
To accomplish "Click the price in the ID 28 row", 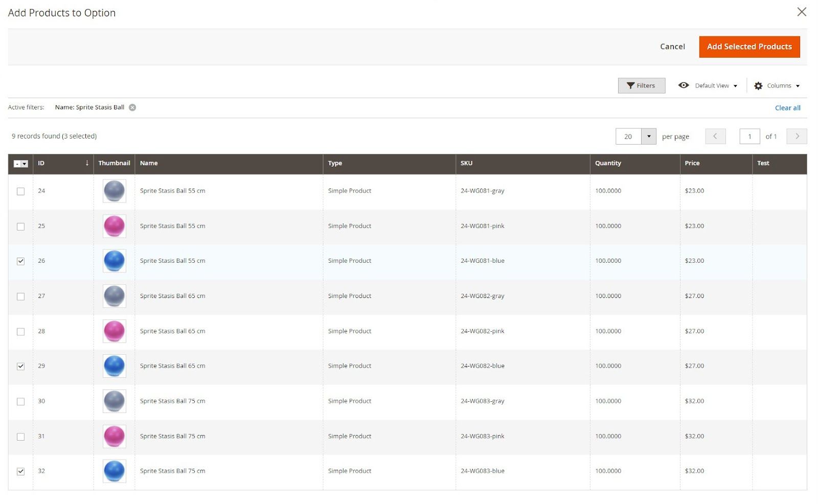I will tap(694, 331).
